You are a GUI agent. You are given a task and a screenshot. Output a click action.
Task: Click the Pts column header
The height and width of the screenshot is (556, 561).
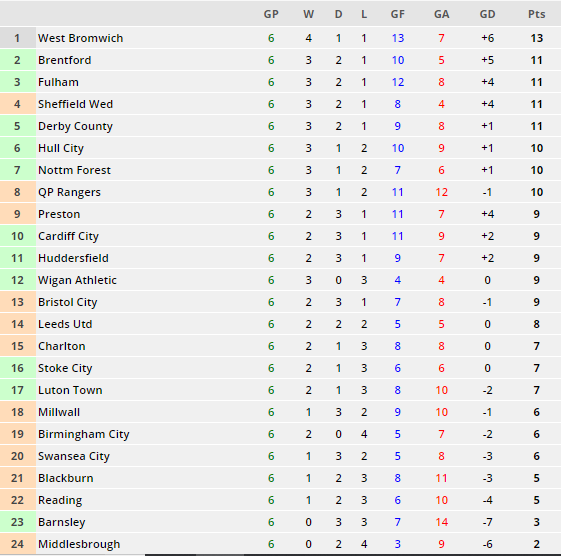[536, 14]
